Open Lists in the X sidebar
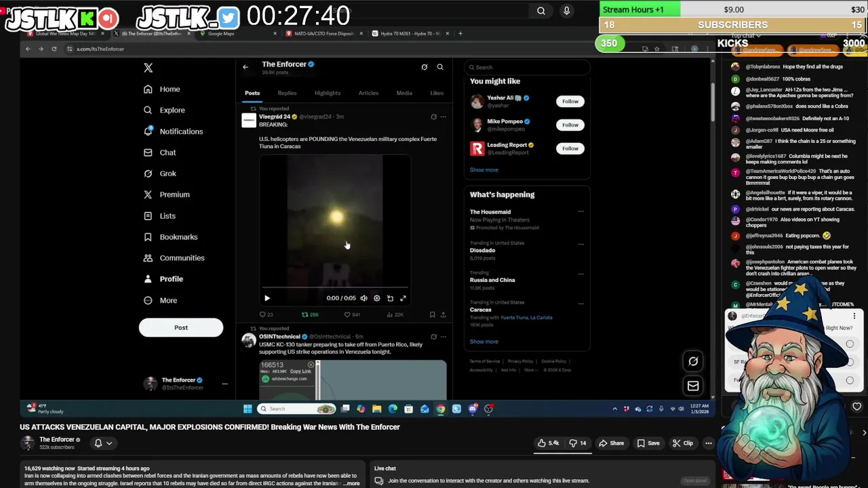This screenshot has height=488, width=868. [159, 216]
